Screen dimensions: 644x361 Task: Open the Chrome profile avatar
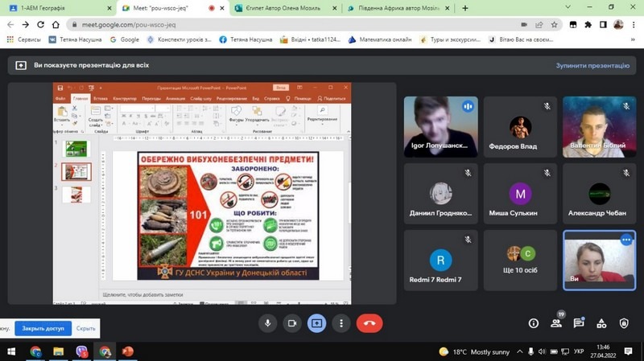point(618,25)
